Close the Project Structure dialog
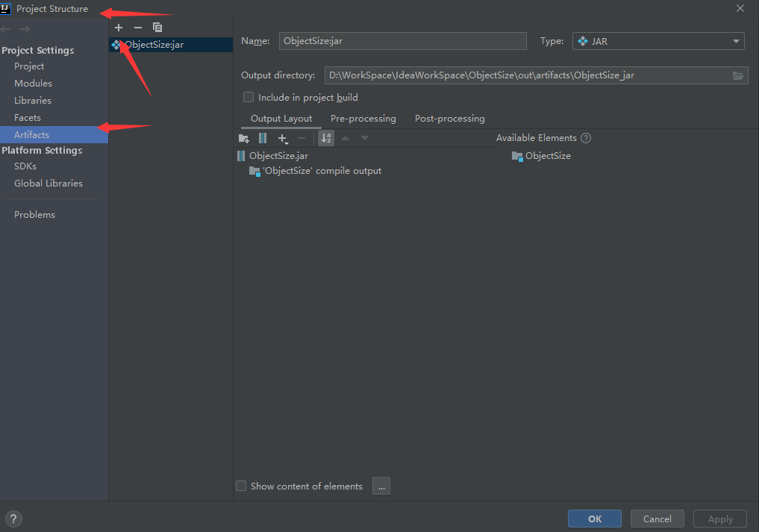This screenshot has height=532, width=759. click(740, 8)
